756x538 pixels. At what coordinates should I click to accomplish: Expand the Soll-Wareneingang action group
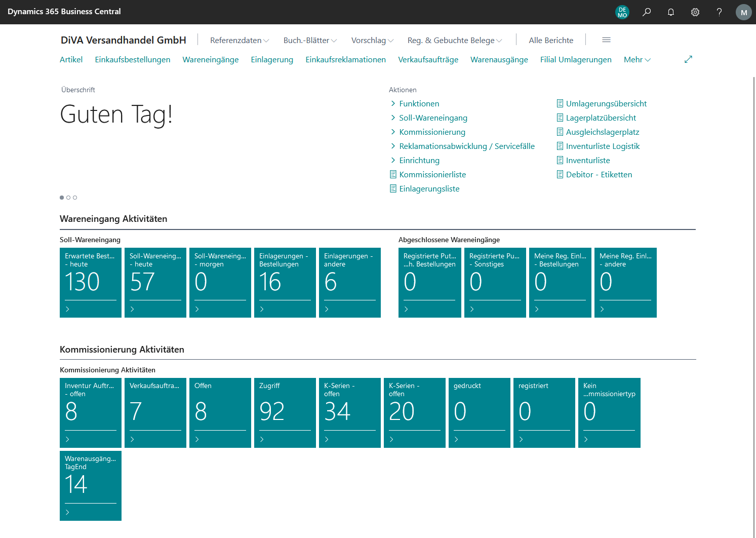coord(428,118)
